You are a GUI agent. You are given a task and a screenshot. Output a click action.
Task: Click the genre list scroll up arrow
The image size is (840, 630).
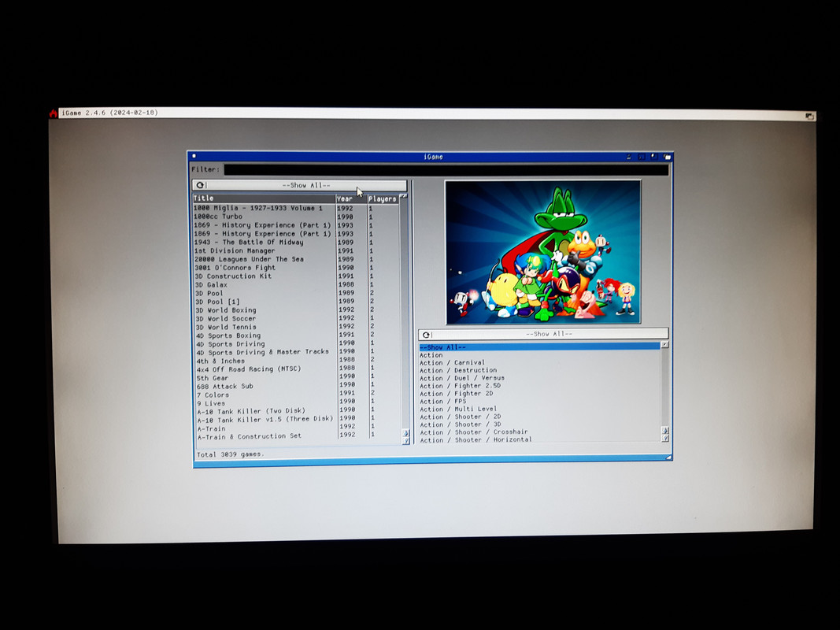click(664, 430)
